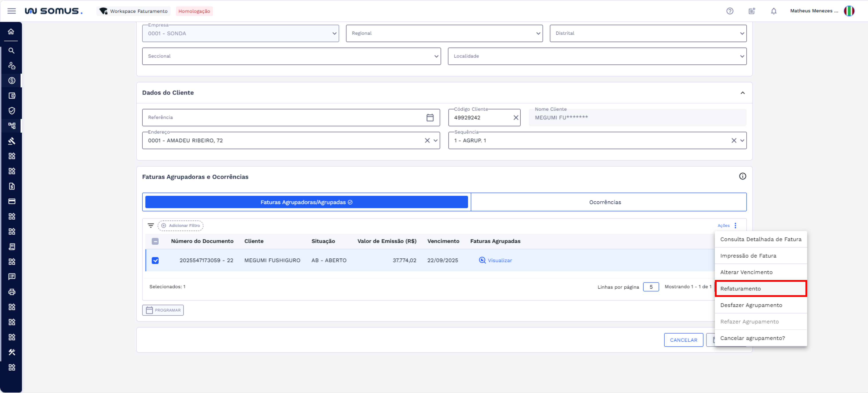
Task: Open the help question mark icon
Action: [x=730, y=11]
